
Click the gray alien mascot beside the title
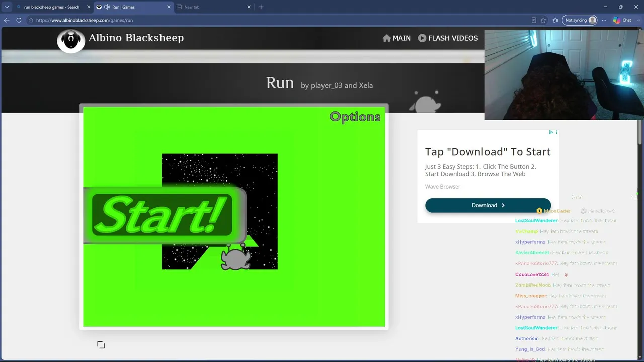(x=425, y=102)
